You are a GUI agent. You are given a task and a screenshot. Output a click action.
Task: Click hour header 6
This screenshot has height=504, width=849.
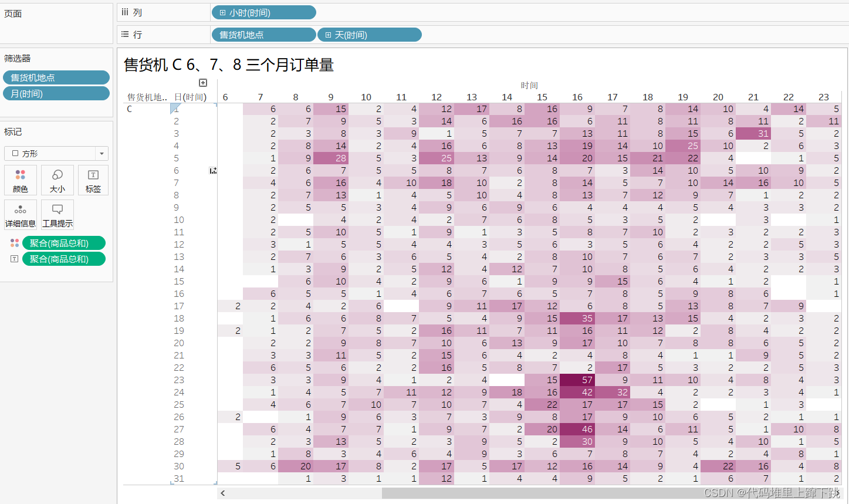click(x=225, y=97)
